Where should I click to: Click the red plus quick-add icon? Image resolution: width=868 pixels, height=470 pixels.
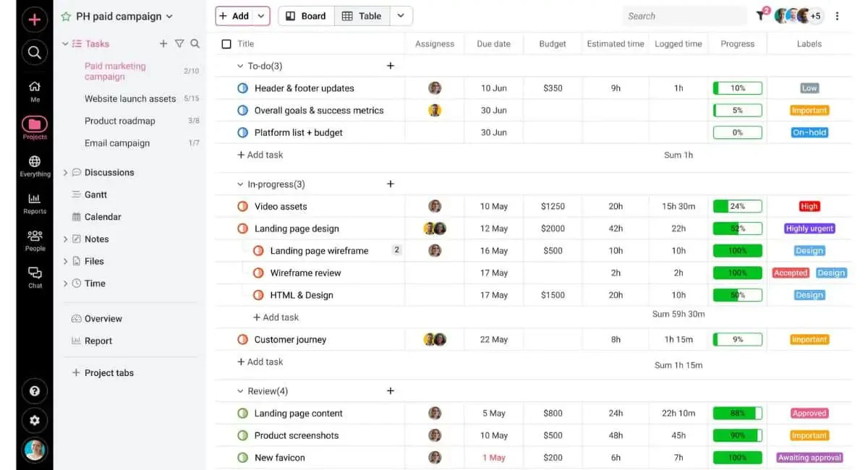pos(34,20)
